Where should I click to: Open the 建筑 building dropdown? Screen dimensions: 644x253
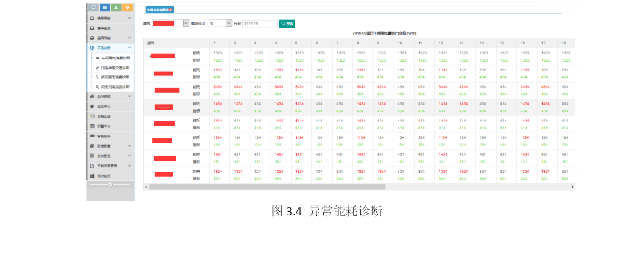pos(170,23)
